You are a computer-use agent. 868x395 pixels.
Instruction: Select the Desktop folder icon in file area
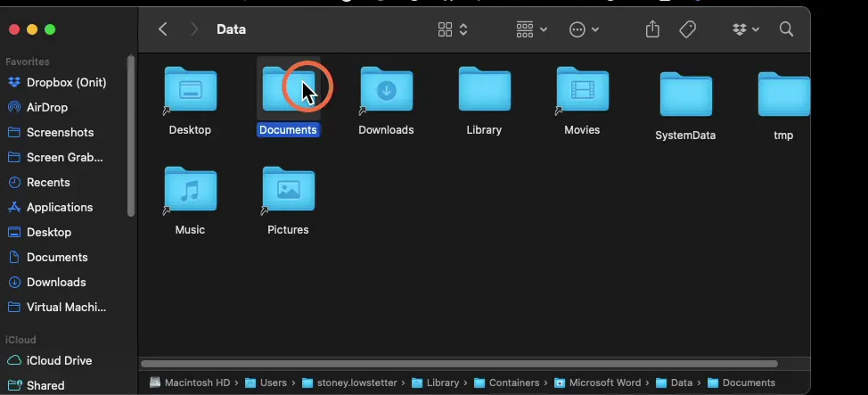190,88
